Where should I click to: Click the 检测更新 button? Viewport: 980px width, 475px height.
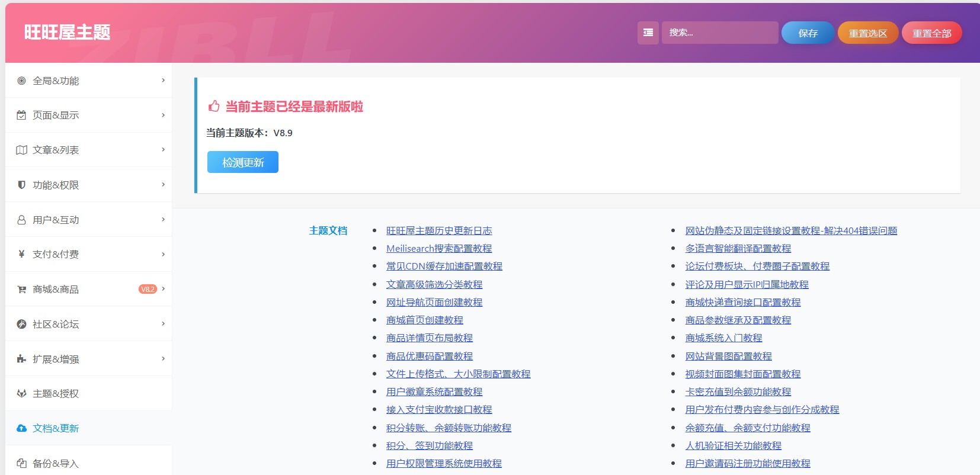tap(243, 162)
